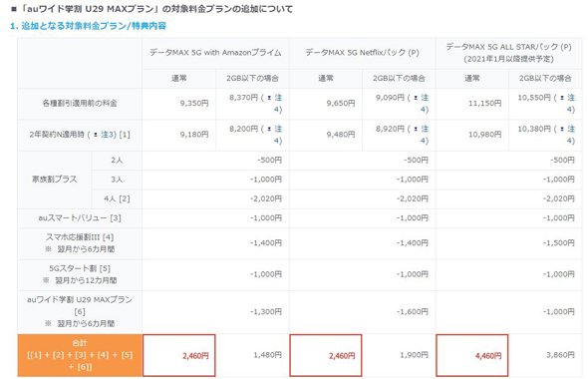Click the anchor icon after 8,370円
The height and width of the screenshot is (379, 588).
269,98
